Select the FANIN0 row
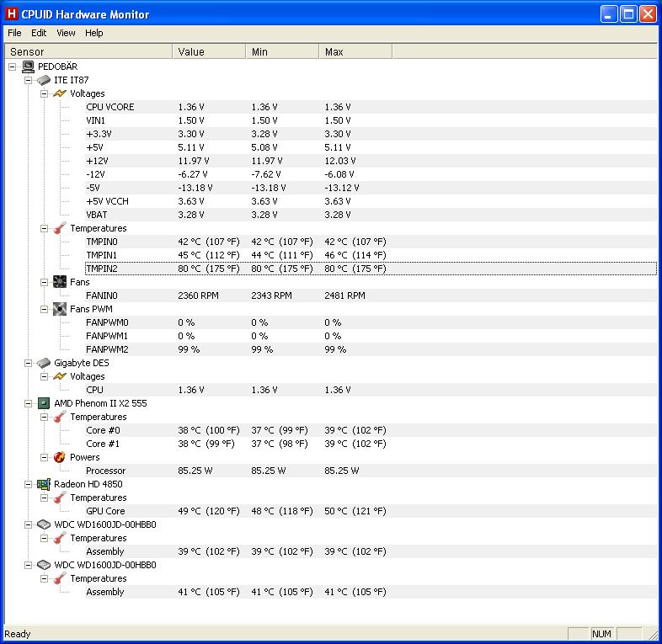 tap(371, 295)
